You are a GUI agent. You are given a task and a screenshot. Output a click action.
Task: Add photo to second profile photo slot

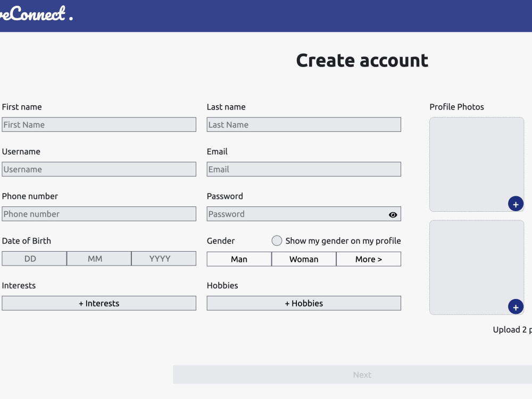coord(516,307)
